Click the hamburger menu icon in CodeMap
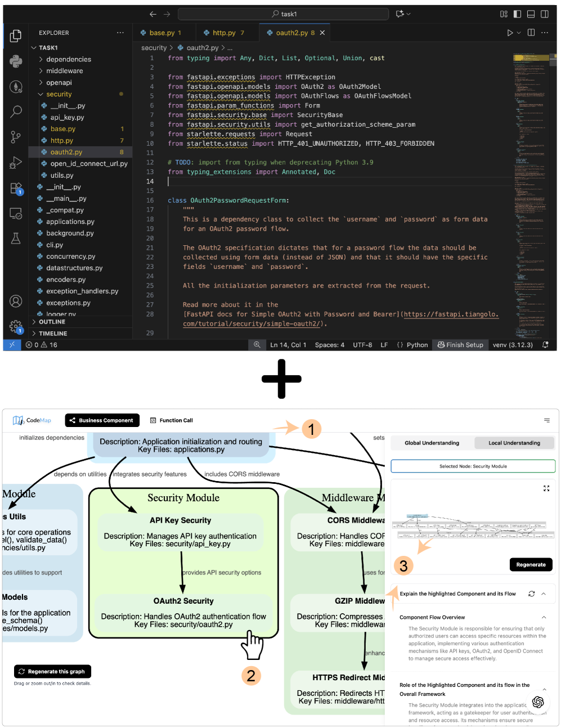The height and width of the screenshot is (728, 561). tap(547, 420)
